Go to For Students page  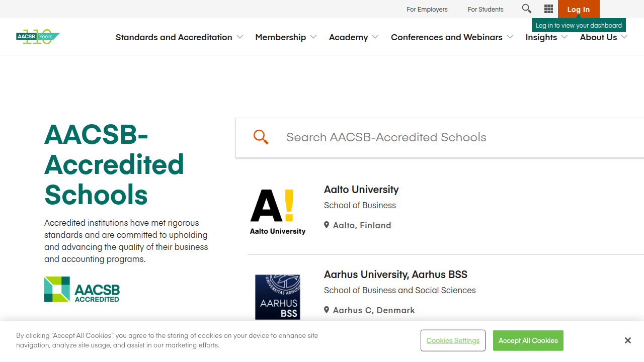(486, 9)
